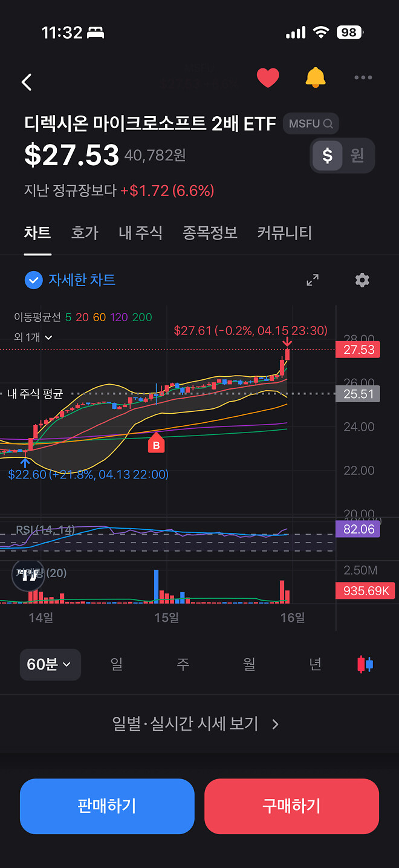Tap the $27.61 high price annotation
Viewport: 399px width, 868px height.
coord(250,331)
